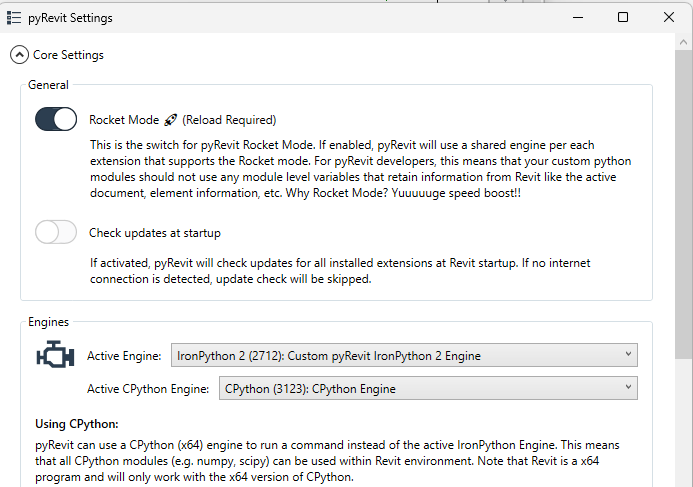Open the Active Engine dropdown
Screen dimensions: 693x487
404,355
